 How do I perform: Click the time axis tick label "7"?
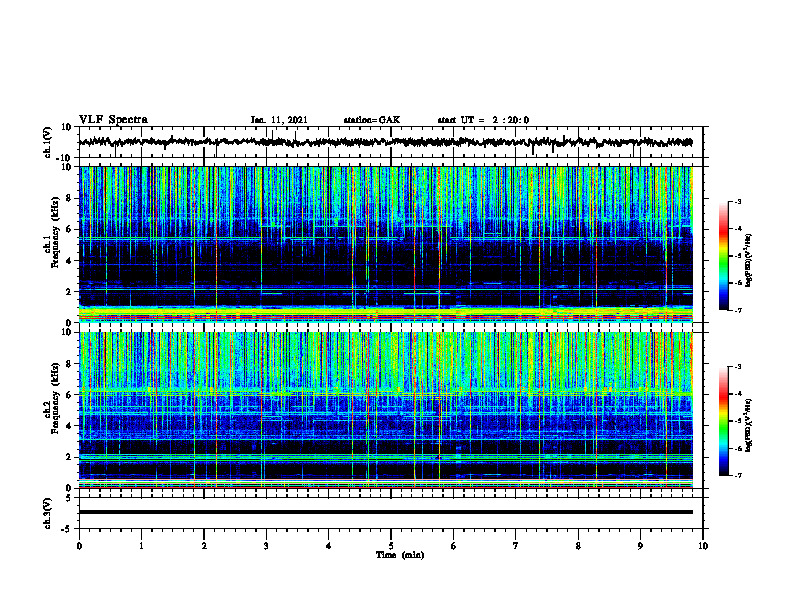click(516, 546)
